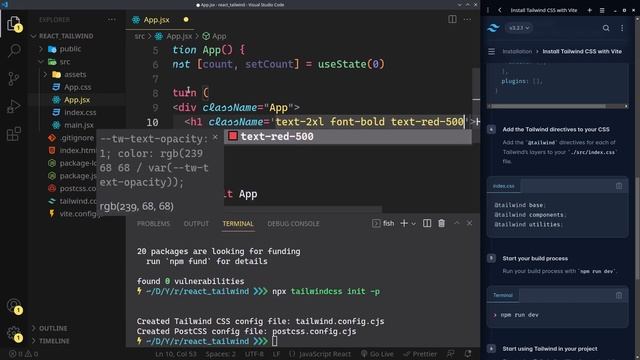640x360 pixels.
Task: Copy the npm run dev snippet
Action: tap(619, 295)
